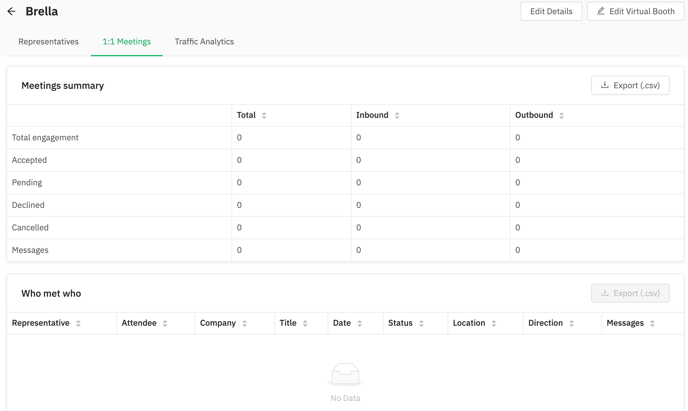The width and height of the screenshot is (688, 411).
Task: Open Edit Virtual Booth
Action: [635, 11]
